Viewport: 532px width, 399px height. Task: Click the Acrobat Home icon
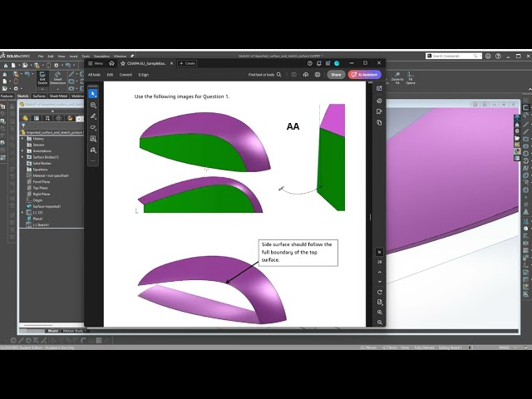[111, 63]
